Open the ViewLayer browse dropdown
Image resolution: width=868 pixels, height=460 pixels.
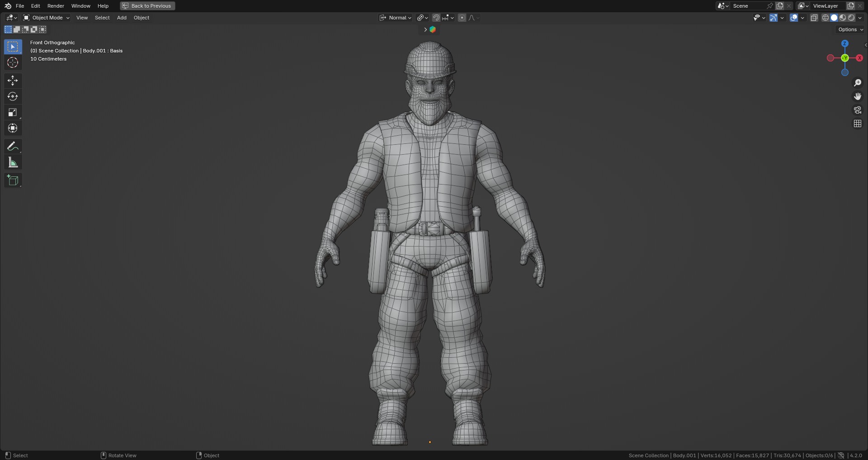803,6
